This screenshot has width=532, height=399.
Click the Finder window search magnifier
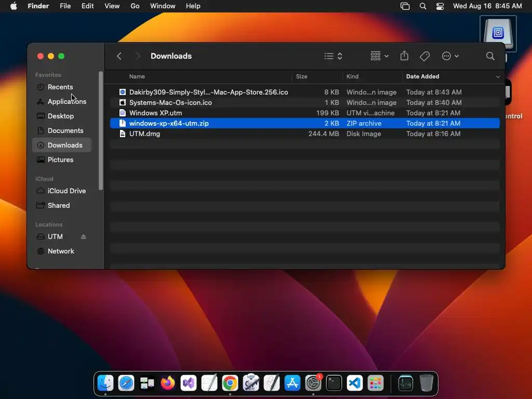[x=490, y=56]
